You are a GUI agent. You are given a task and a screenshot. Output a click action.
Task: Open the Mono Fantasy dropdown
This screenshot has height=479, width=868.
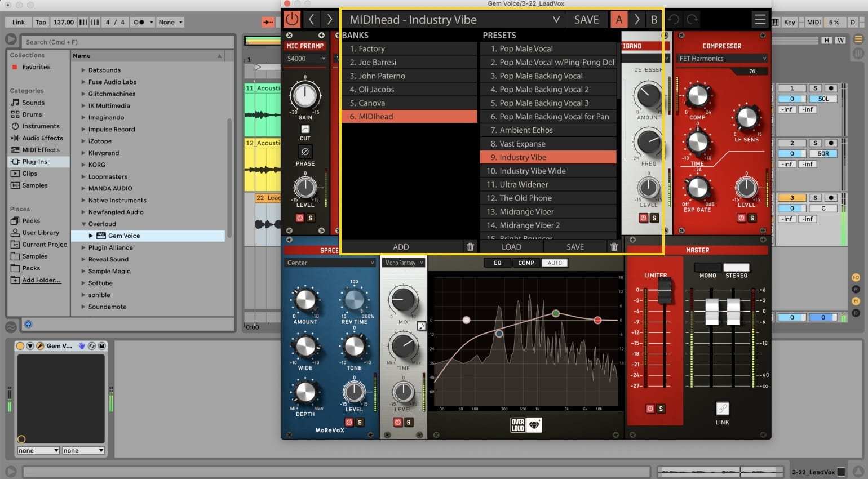point(404,263)
